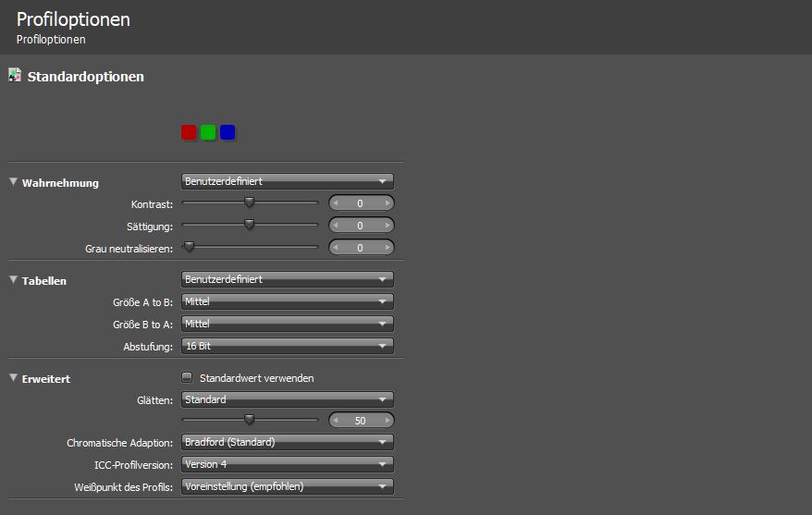Click the ICC-Profilversion label

133,465
